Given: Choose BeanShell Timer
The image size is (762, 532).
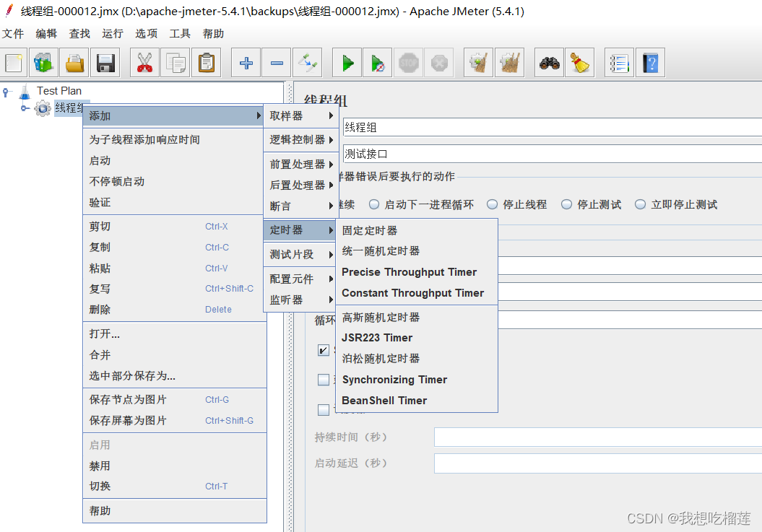Looking at the screenshot, I should click(x=417, y=401).
